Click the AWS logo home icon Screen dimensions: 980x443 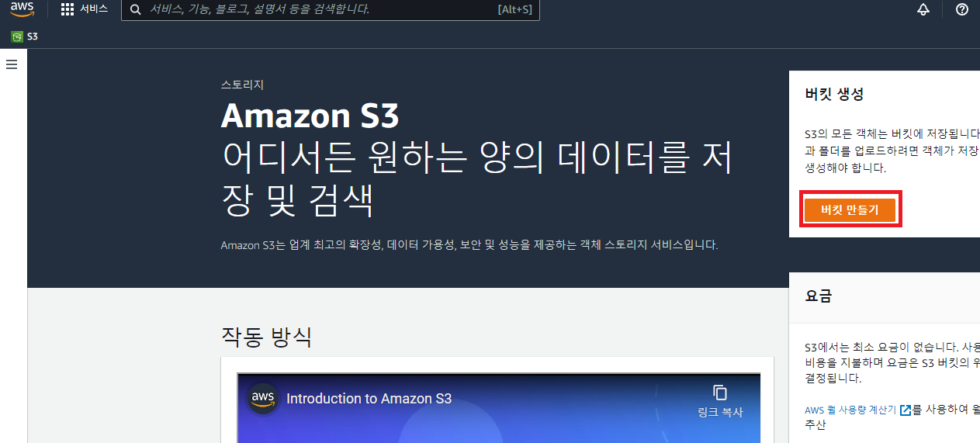point(22,10)
